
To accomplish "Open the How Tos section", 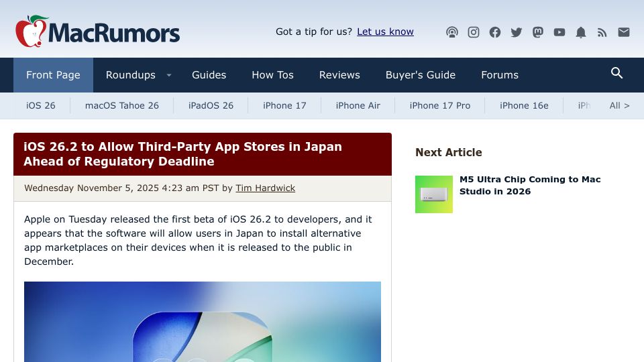I will point(273,74).
